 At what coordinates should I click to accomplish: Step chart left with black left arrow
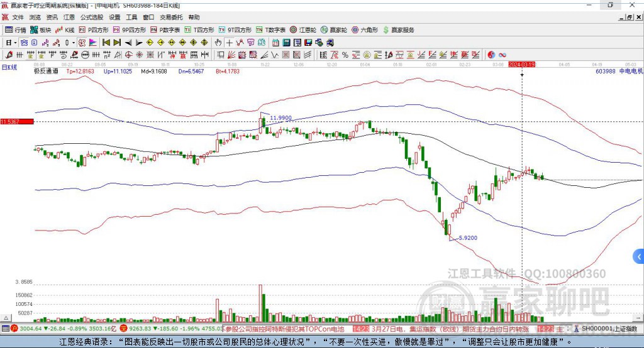pyautogui.click(x=128, y=43)
